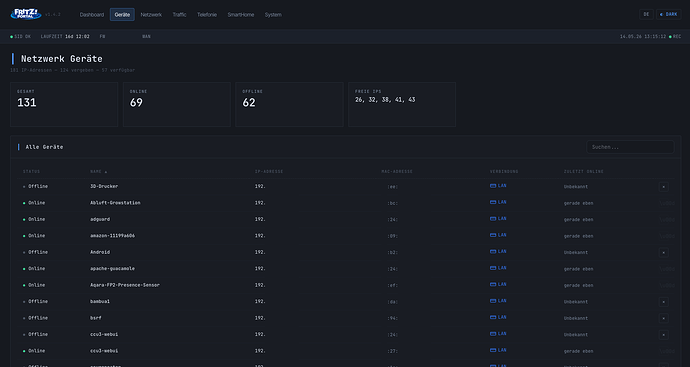Sort by Status column header
This screenshot has width=690, height=367.
click(x=31, y=172)
